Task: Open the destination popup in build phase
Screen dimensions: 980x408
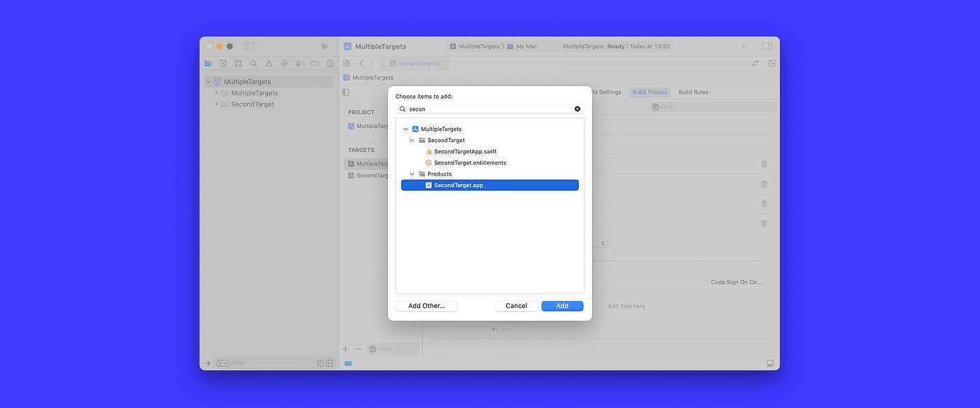Action: coord(603,243)
